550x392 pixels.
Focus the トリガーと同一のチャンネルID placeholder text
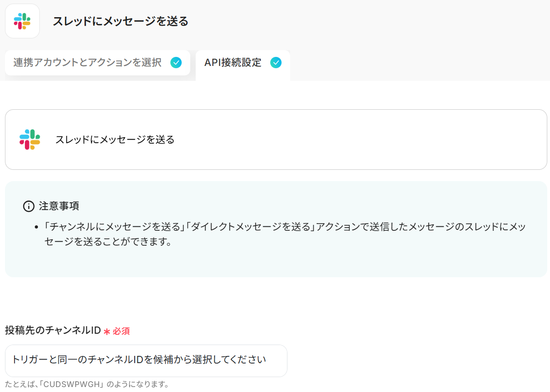point(139,360)
